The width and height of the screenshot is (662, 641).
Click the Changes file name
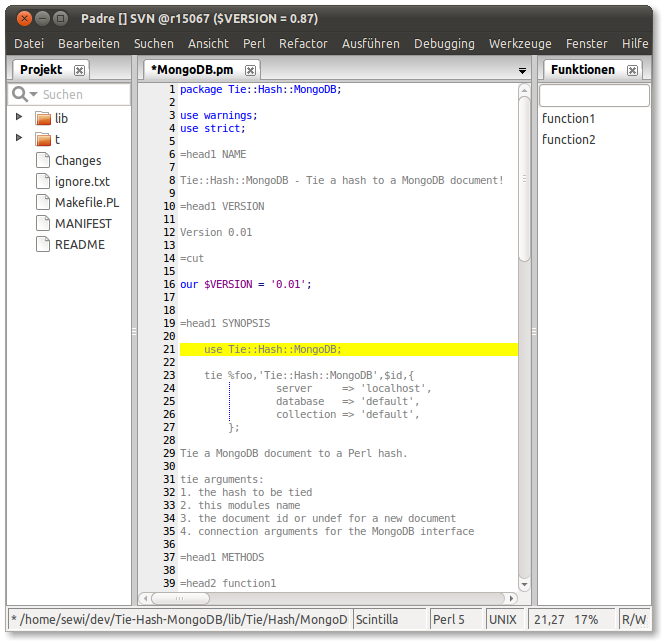(x=78, y=161)
